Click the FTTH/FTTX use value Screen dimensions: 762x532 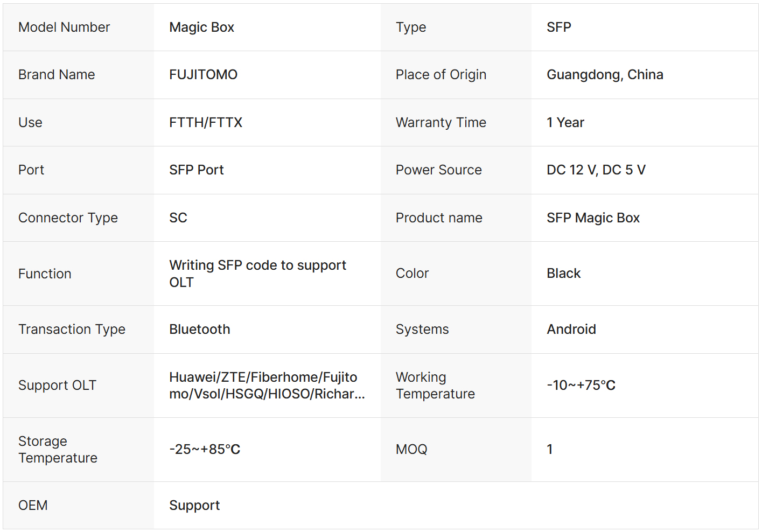coord(205,123)
